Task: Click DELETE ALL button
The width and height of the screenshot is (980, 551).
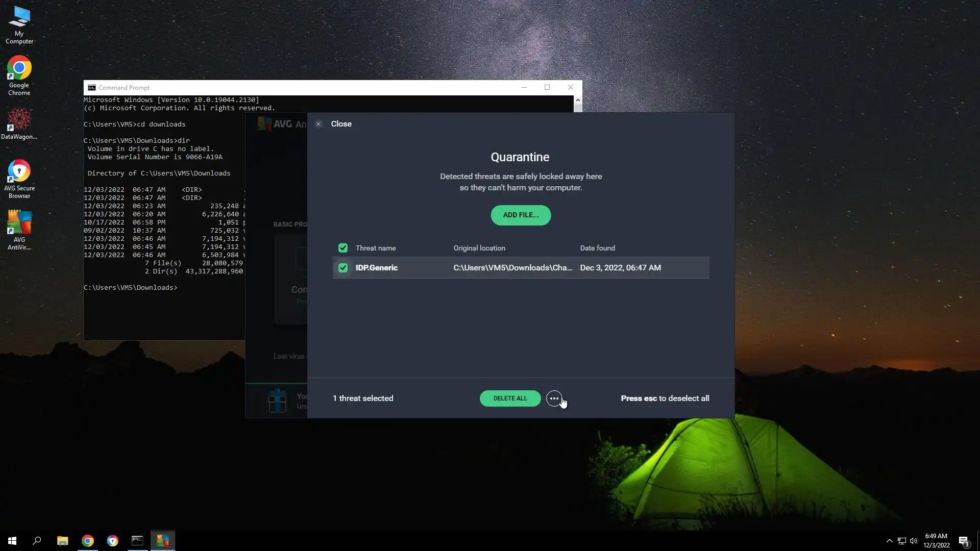Action: click(x=510, y=398)
